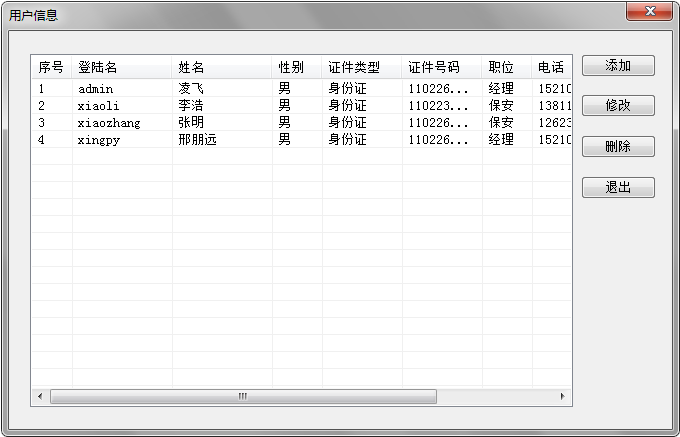The image size is (680, 437).
Task: Click the 添加 (Add) button
Action: 618,66
